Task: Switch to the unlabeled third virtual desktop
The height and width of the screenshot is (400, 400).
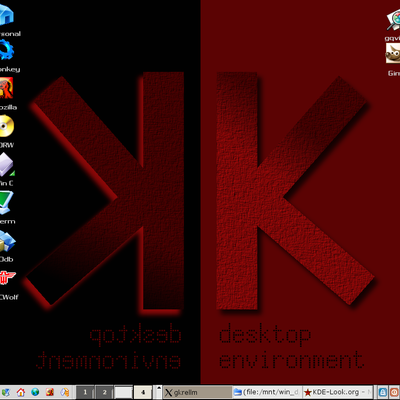Action: (123, 392)
